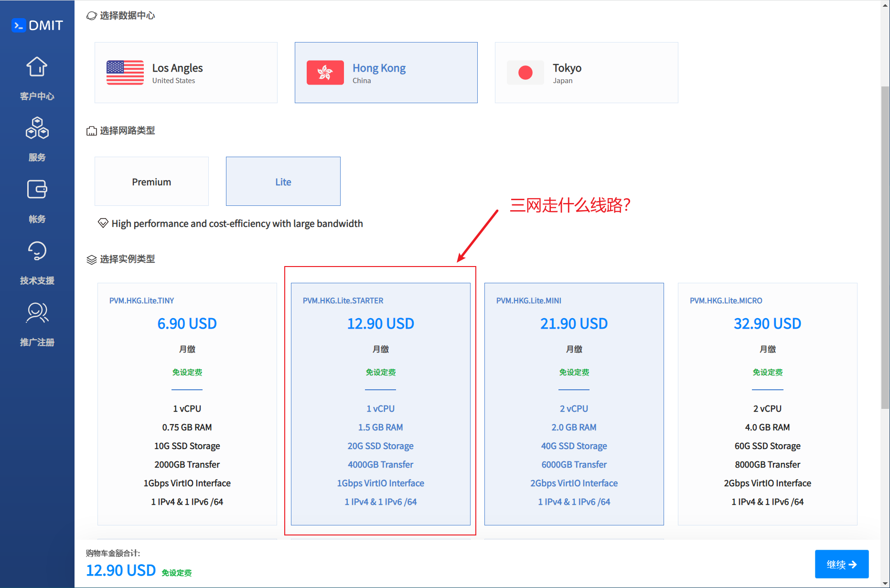Select the PVM.HKG.Lite.TINY plan card
The height and width of the screenshot is (588, 890).
(x=187, y=404)
